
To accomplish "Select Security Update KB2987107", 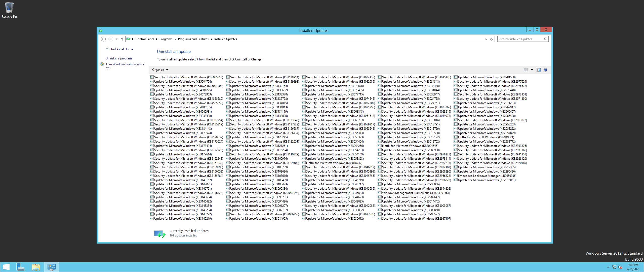I will pyautogui.click(x=414, y=219).
